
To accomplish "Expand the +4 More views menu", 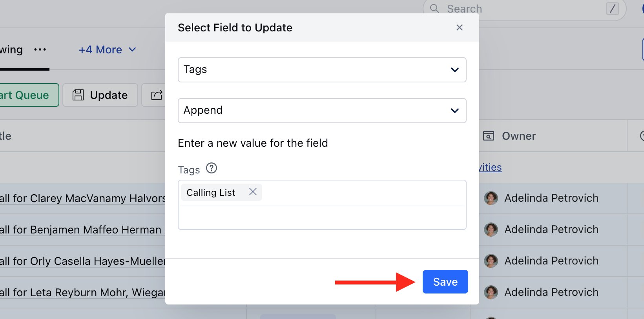I will [x=108, y=50].
